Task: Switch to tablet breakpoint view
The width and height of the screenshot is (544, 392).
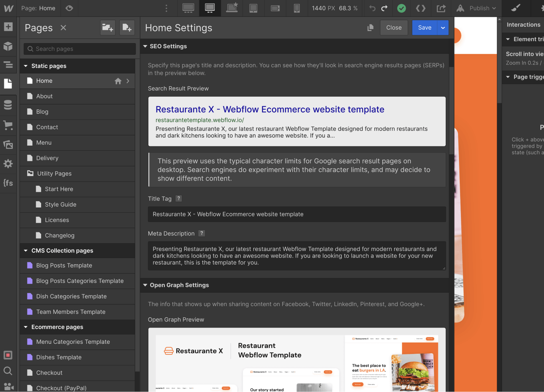Action: pyautogui.click(x=253, y=8)
